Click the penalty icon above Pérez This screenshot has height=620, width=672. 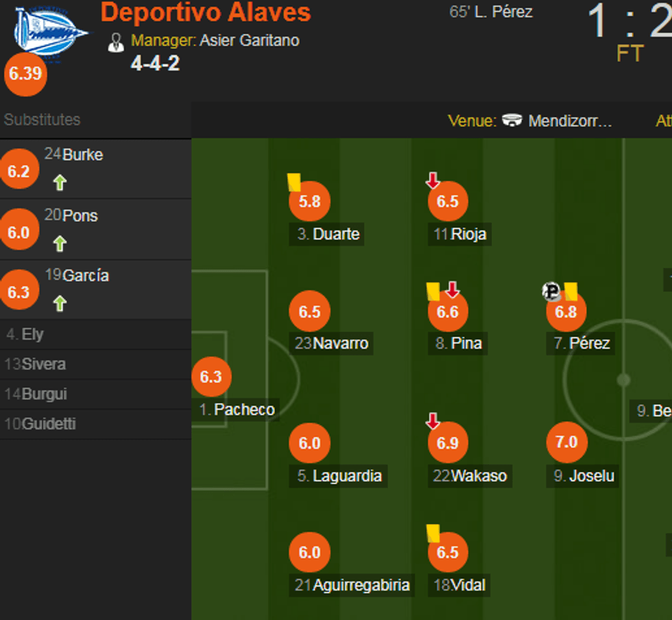click(x=551, y=291)
